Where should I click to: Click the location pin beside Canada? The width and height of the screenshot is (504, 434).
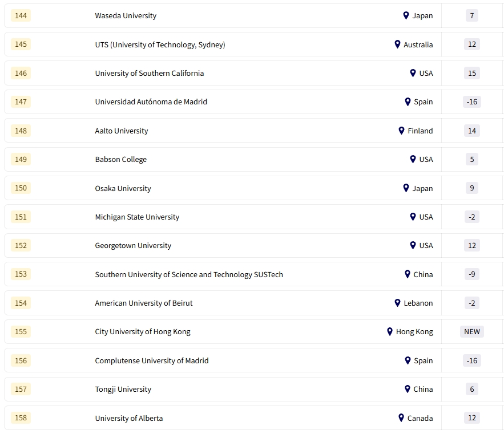pos(401,418)
